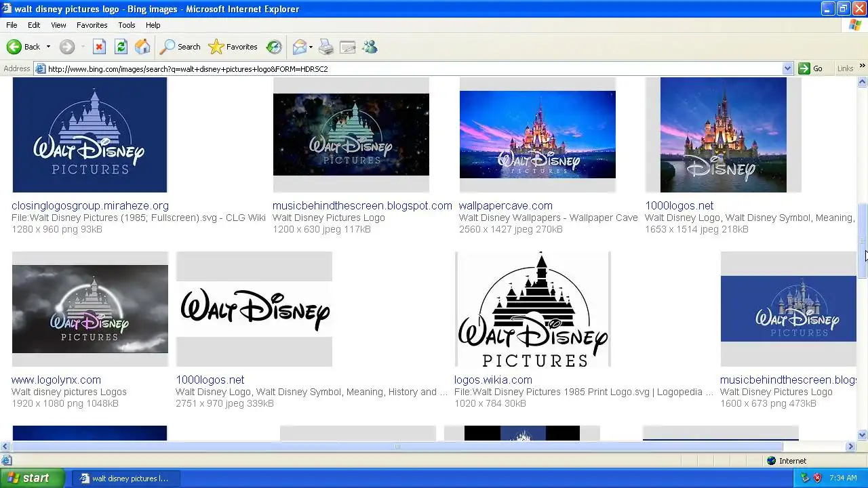Refresh the page with green arrows icon

[121, 47]
